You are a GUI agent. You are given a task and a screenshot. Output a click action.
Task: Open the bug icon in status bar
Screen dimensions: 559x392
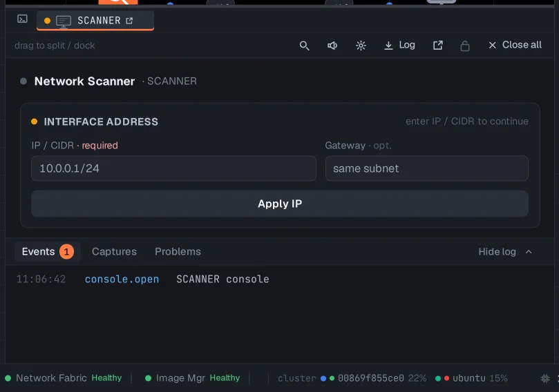(545, 378)
